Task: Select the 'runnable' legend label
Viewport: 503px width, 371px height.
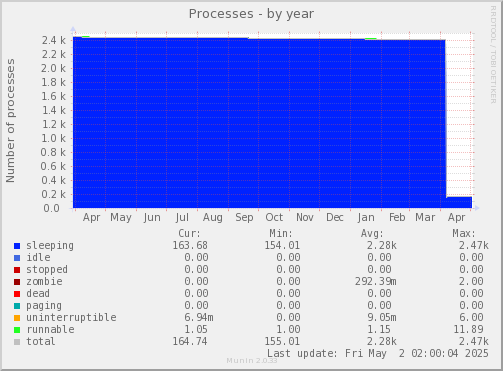Action: (x=50, y=329)
